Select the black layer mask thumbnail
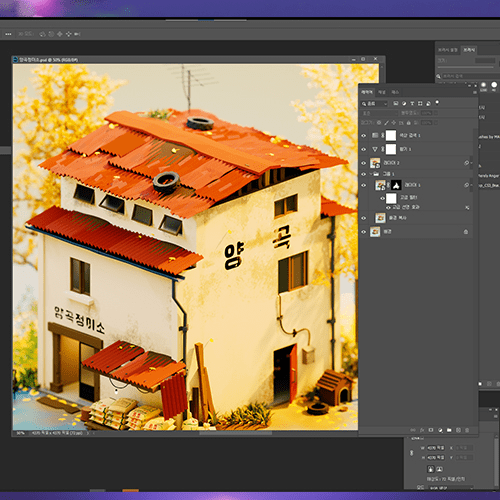The image size is (500, 500). 396,185
